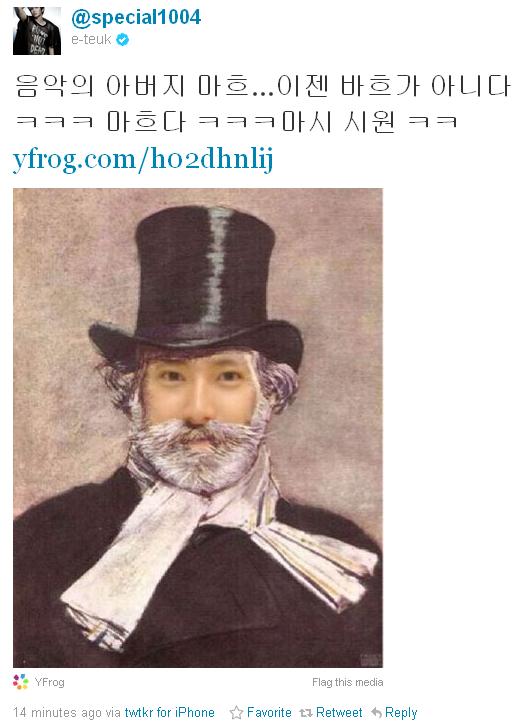Click the colorful YFrog logo icon
The height and width of the screenshot is (723, 521).
20,682
